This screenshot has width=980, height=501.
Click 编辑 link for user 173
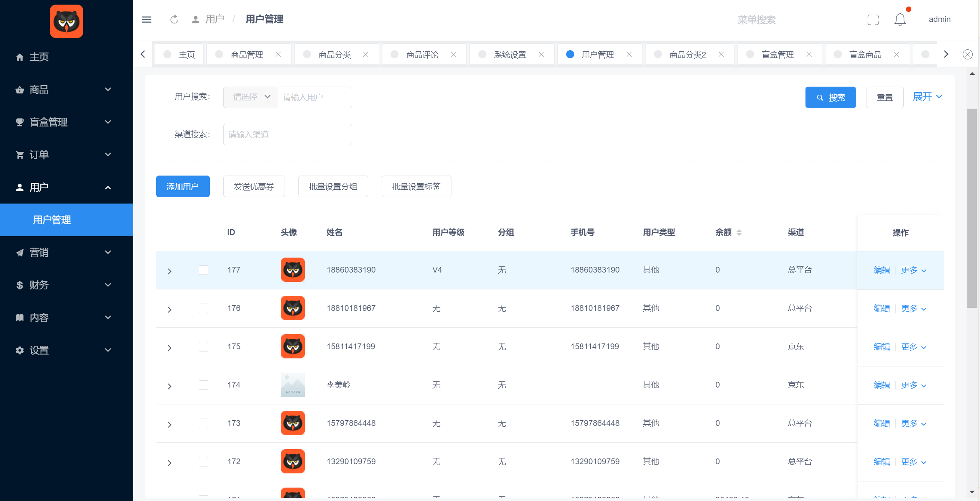click(x=881, y=423)
